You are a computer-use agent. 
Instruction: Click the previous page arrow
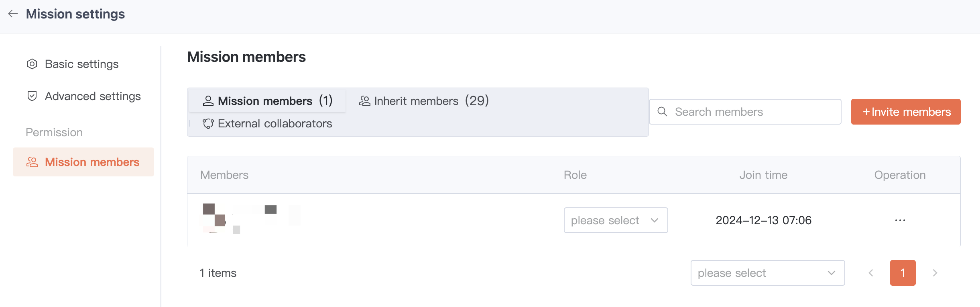click(x=871, y=273)
